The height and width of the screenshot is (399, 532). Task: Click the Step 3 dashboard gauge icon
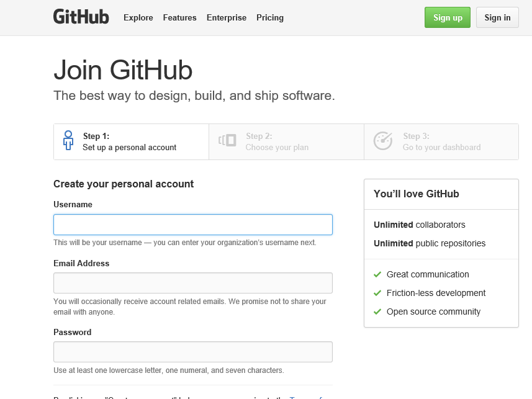coord(382,141)
